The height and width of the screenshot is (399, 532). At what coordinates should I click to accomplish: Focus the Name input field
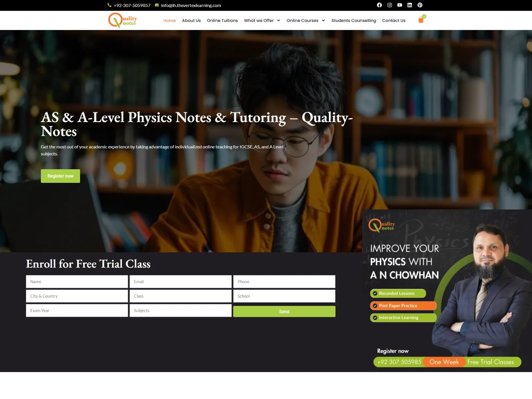click(x=77, y=282)
